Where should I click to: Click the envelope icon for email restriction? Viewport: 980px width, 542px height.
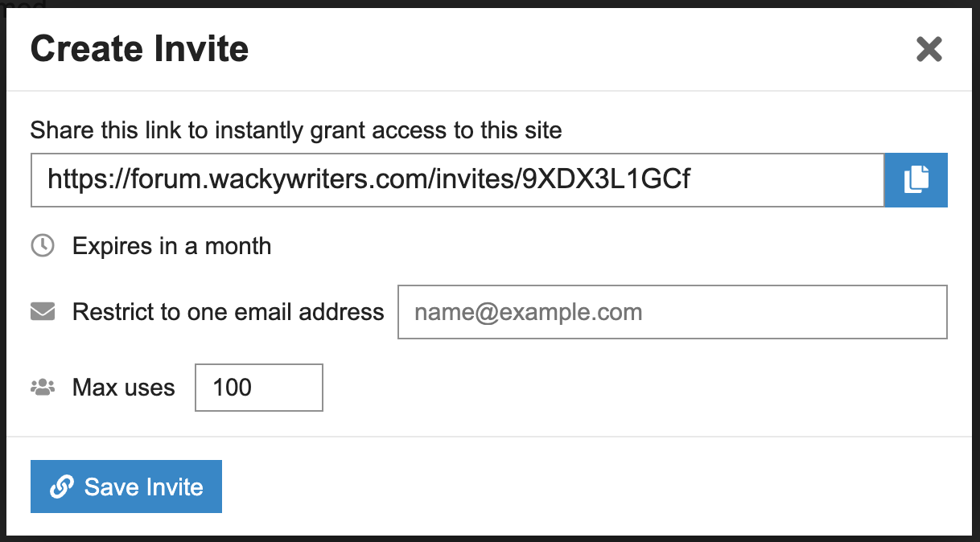[x=43, y=311]
